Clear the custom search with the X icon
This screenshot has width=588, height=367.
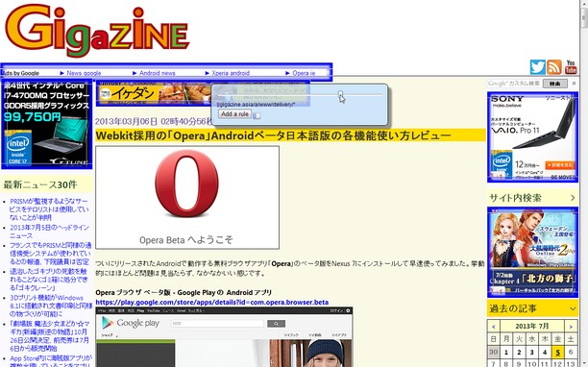click(x=574, y=84)
